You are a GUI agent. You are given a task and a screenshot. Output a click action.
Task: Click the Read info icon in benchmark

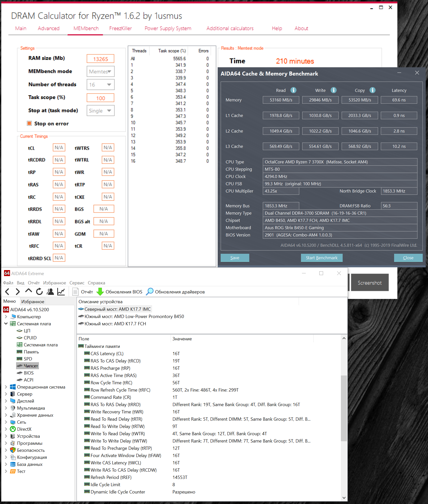click(293, 90)
